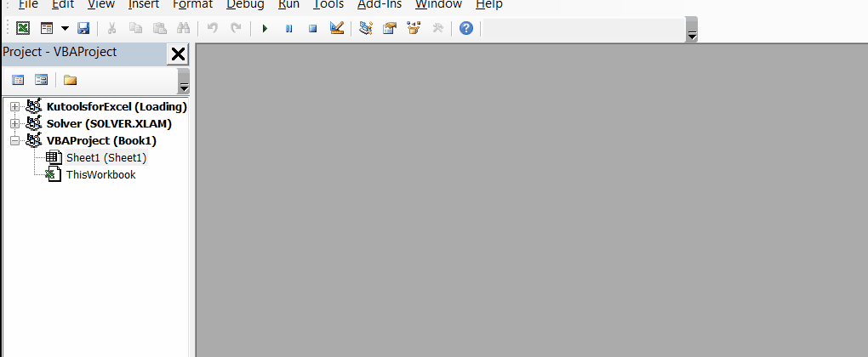Open the Help menu
Viewport: 868px width, 357px height.
click(x=488, y=4)
